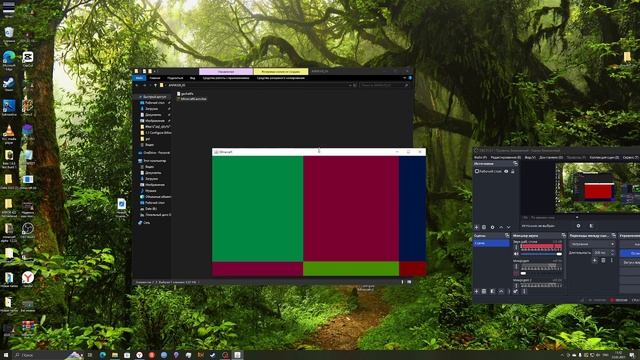Click the OBS preview thumbnail
The height and width of the screenshot is (360, 640).
[x=597, y=188]
